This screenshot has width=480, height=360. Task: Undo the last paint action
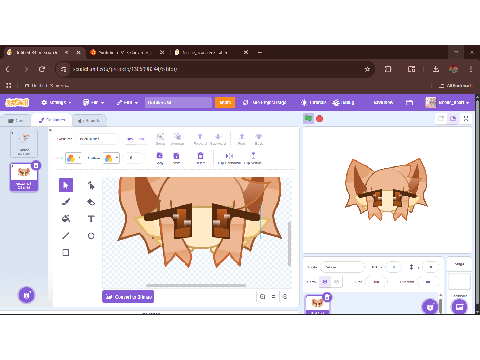coord(130,139)
